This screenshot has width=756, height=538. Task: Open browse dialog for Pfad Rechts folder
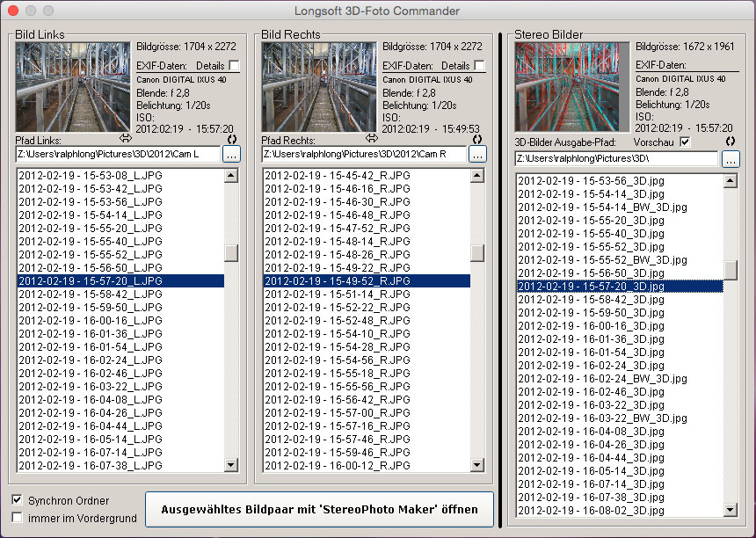coord(477,154)
